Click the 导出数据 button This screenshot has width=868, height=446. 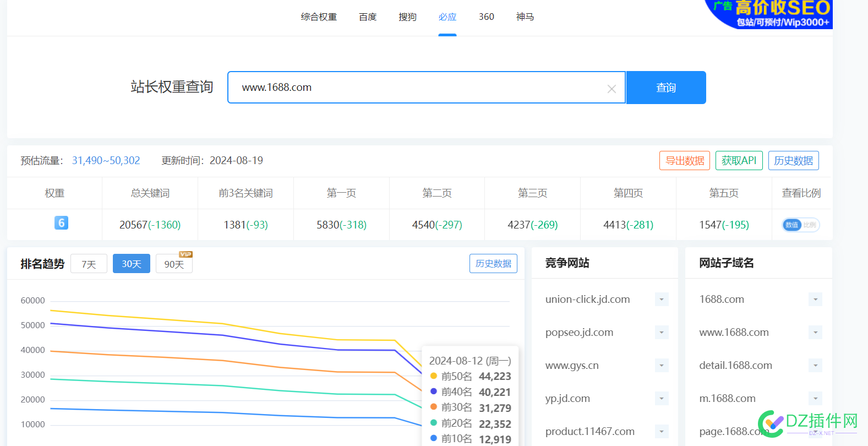pyautogui.click(x=685, y=161)
